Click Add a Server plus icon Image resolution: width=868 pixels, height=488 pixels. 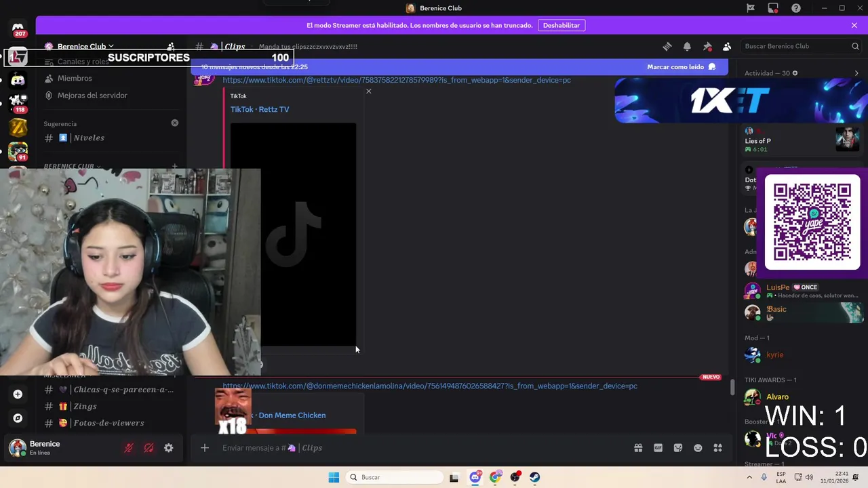coord(18,394)
